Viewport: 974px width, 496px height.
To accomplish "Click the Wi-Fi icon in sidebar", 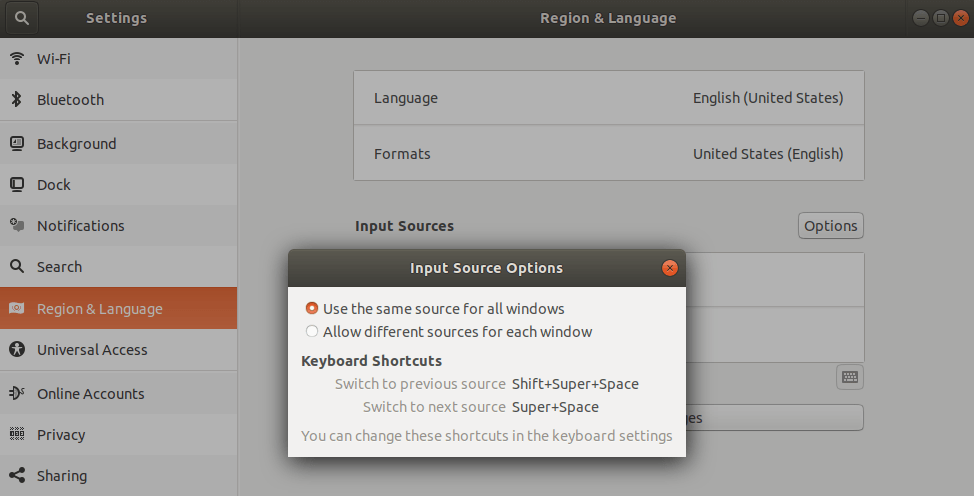I will (17, 58).
